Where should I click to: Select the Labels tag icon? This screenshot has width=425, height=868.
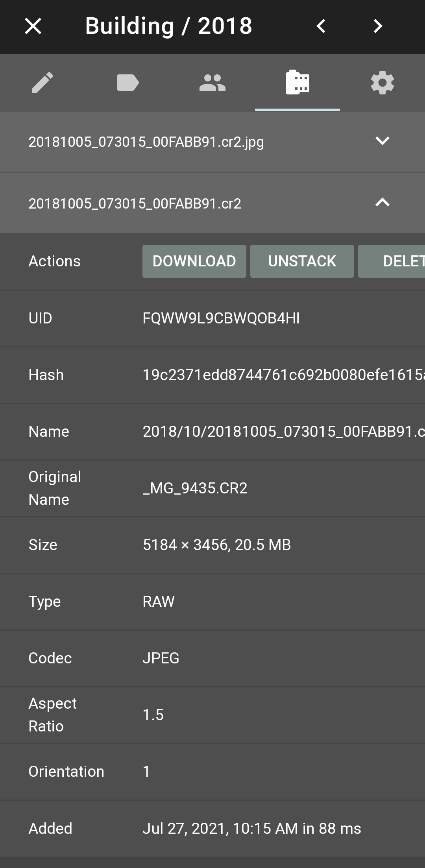(x=128, y=83)
